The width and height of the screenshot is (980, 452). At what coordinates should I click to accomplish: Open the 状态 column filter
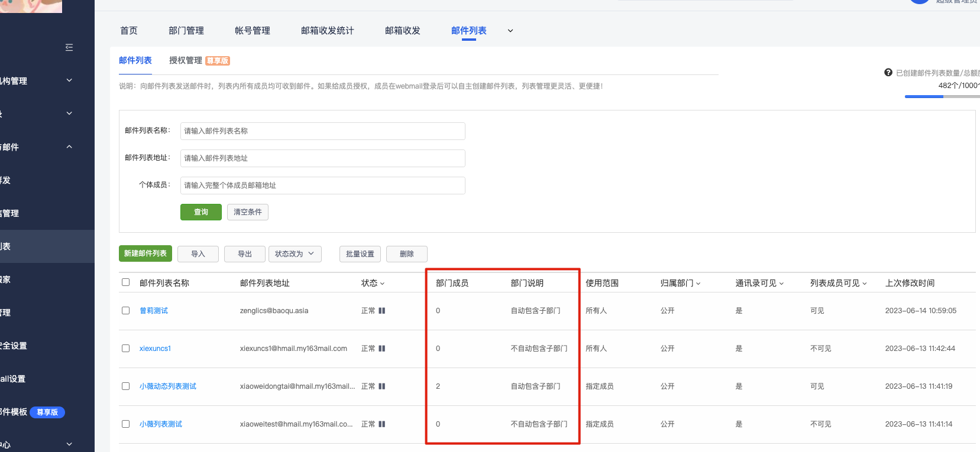382,284
